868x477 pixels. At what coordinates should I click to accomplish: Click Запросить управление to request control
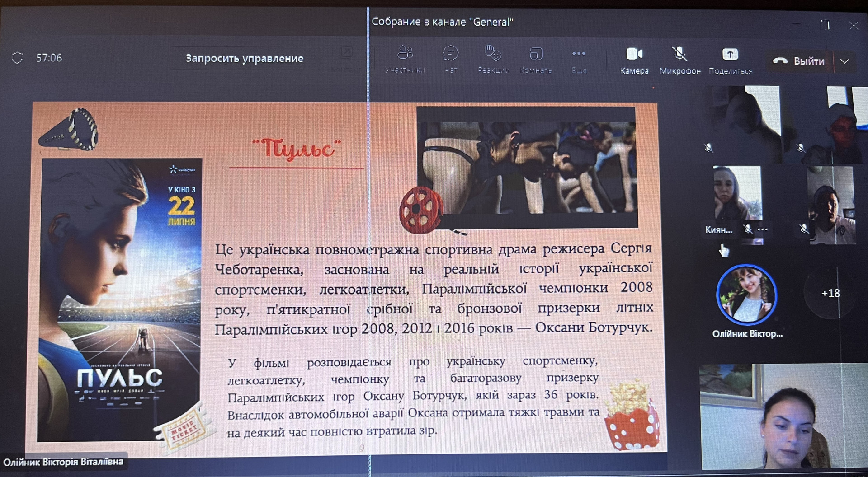[244, 58]
